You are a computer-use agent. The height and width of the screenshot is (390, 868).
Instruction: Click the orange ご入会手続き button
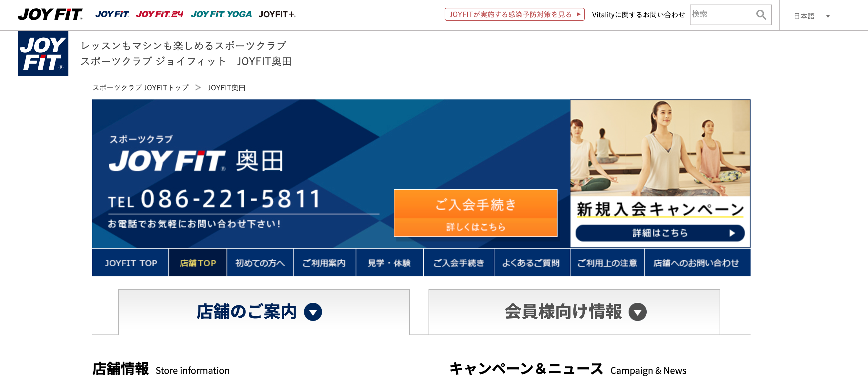pos(475,213)
